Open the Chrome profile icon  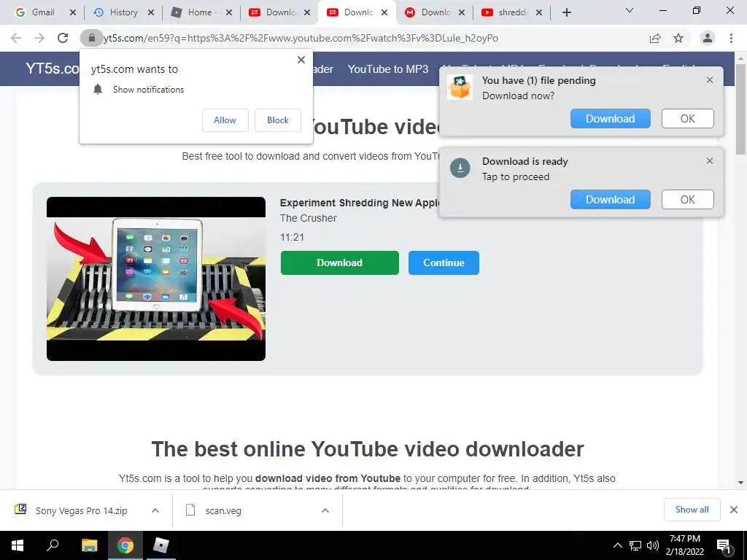click(x=708, y=38)
